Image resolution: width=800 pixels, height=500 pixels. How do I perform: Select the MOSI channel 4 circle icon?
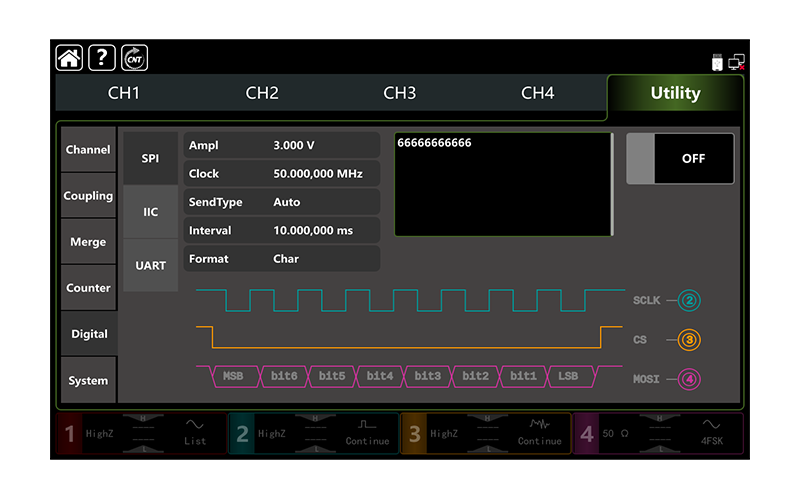pos(690,380)
